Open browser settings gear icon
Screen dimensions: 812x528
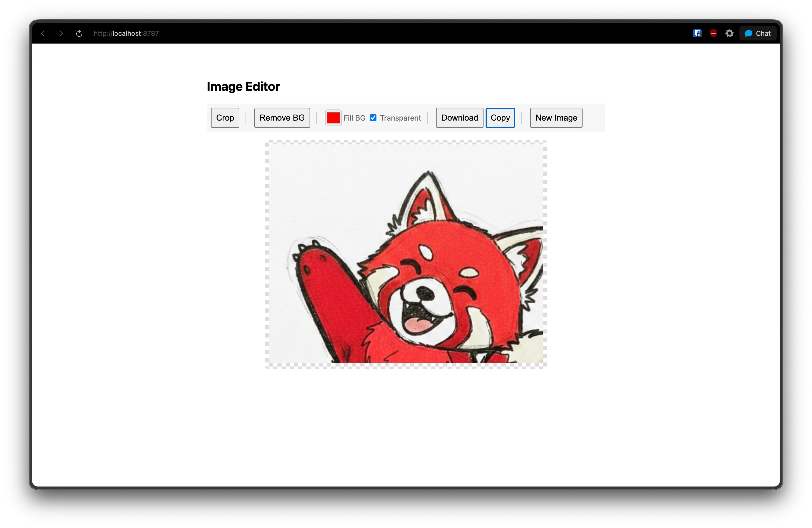coord(730,33)
